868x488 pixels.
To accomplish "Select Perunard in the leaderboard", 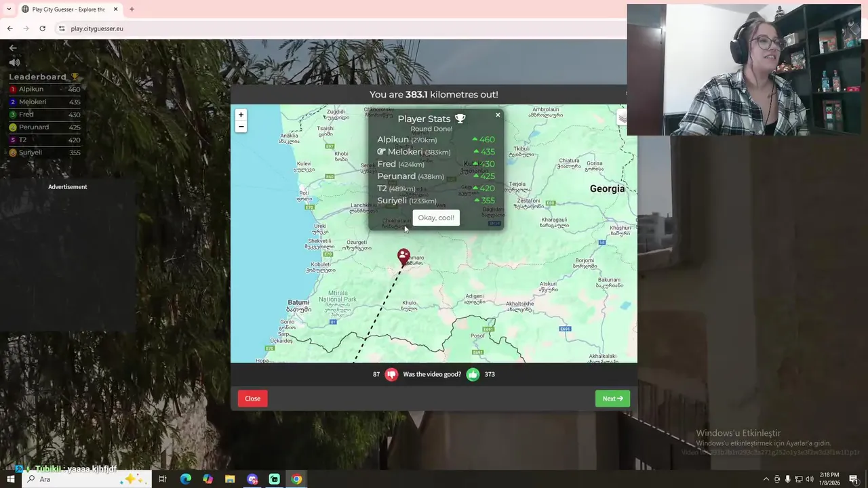I will click(x=44, y=127).
